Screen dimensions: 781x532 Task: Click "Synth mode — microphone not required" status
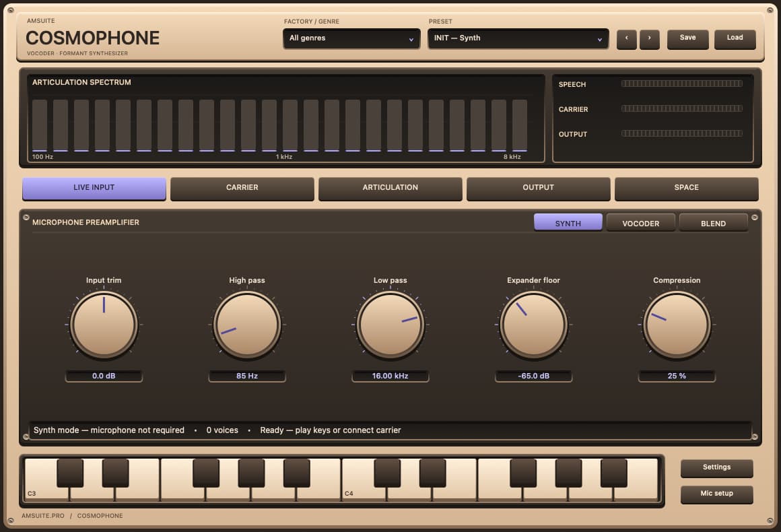[108, 430]
